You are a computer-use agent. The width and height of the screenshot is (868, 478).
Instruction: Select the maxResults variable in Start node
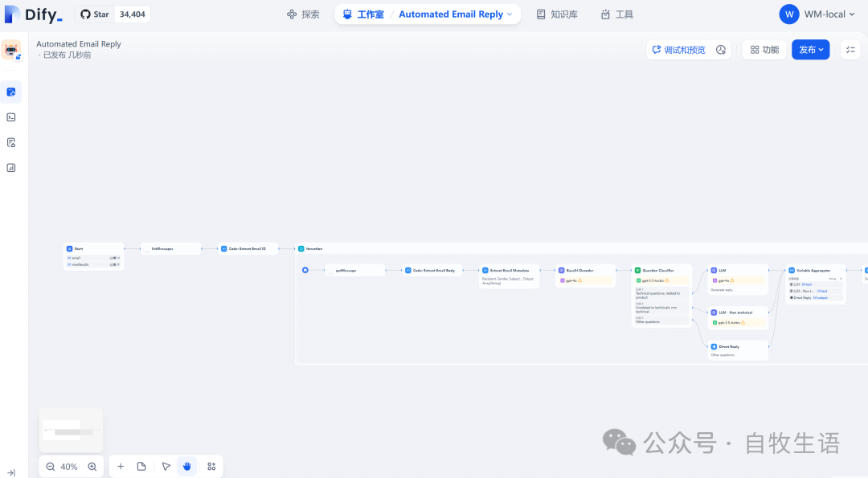coord(93,264)
